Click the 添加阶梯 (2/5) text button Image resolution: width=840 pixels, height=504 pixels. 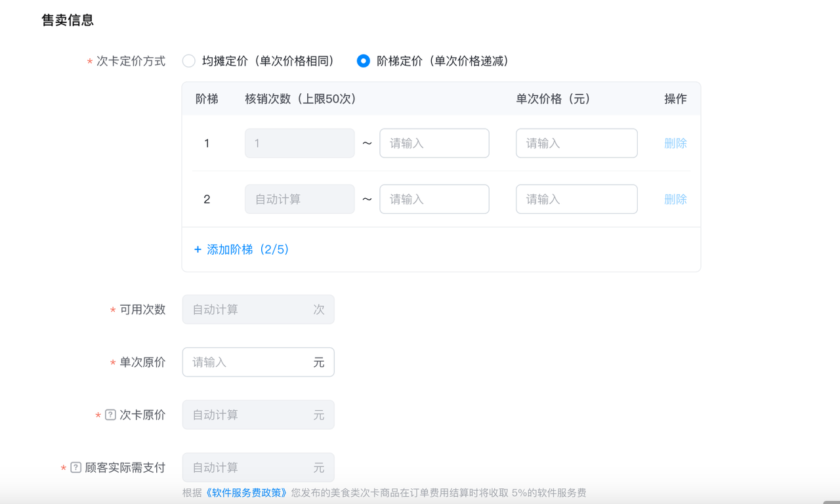point(248,250)
